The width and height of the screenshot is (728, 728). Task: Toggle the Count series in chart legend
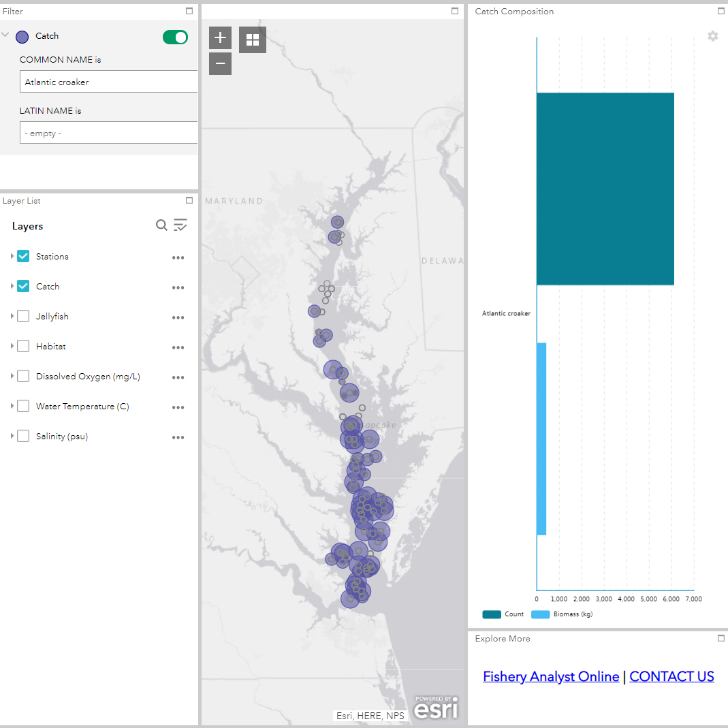[503, 614]
